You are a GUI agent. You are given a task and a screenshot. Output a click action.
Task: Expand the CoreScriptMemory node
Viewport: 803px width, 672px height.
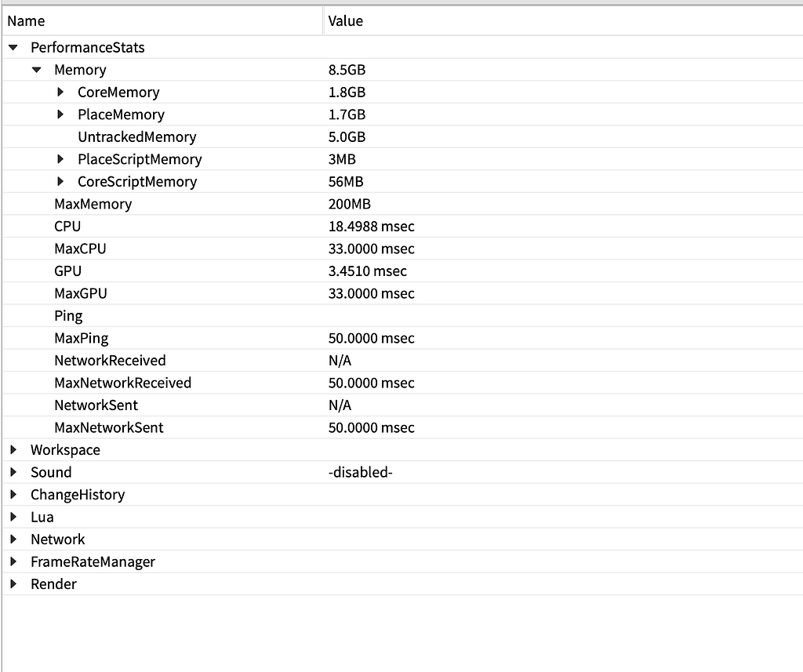click(60, 181)
